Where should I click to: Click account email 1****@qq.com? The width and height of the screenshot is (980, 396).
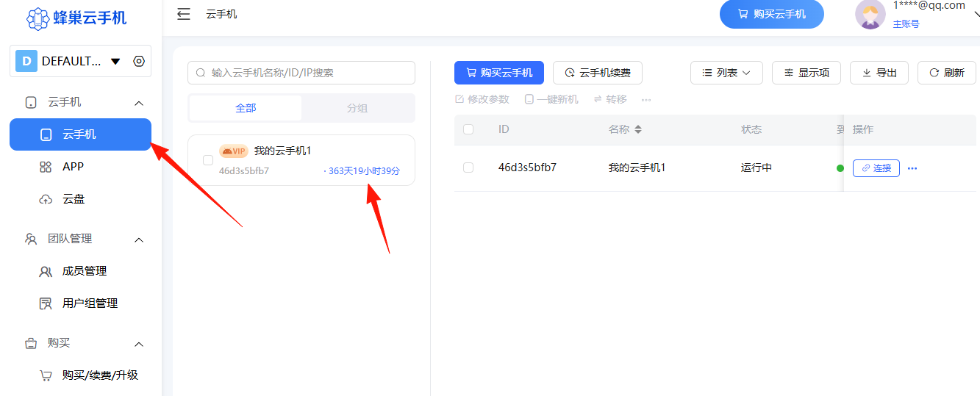(x=929, y=5)
